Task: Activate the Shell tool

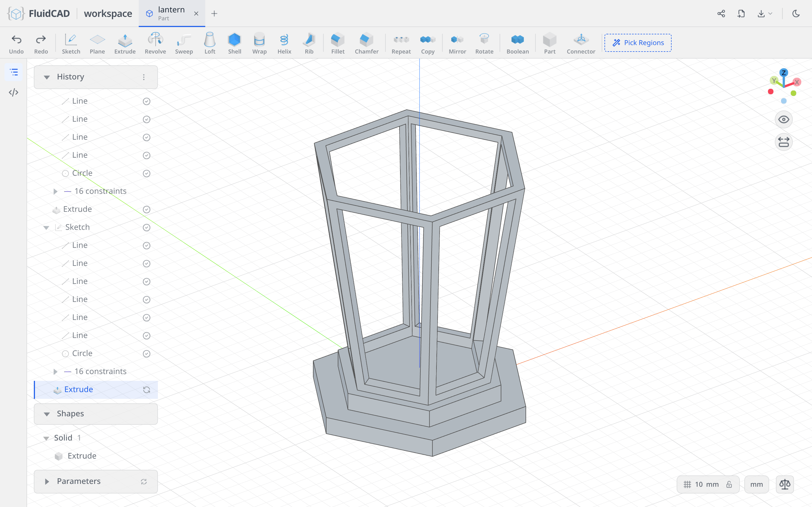Action: [x=235, y=43]
